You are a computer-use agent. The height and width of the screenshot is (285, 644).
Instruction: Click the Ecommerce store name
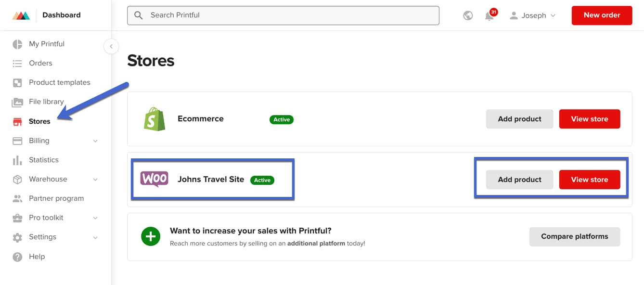point(201,119)
